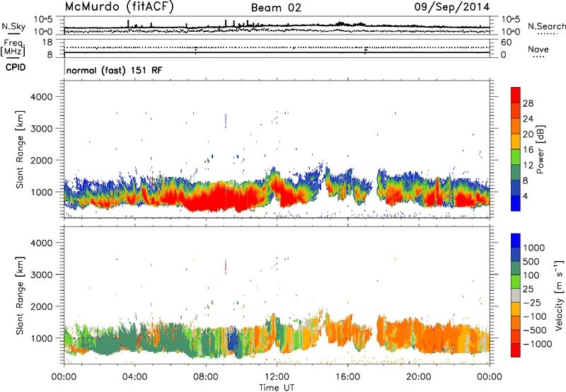Click the solid frequency line in Freq panel
Viewport: 566px width, 392px height.
coord(277,52)
